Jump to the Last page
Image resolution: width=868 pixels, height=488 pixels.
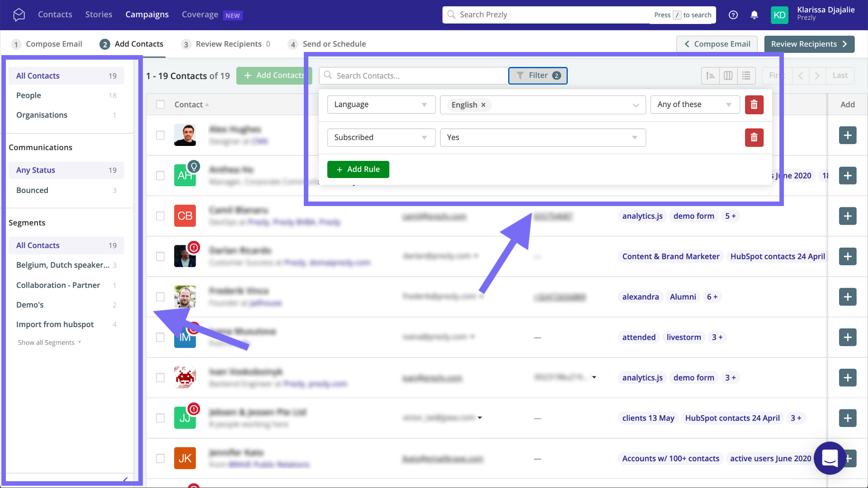coord(840,75)
